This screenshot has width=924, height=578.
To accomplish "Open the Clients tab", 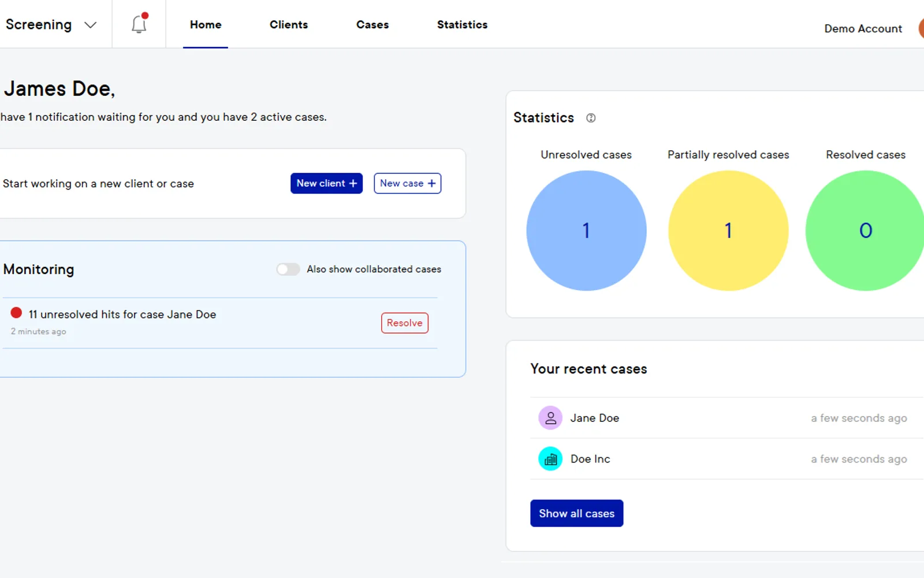I will point(289,25).
